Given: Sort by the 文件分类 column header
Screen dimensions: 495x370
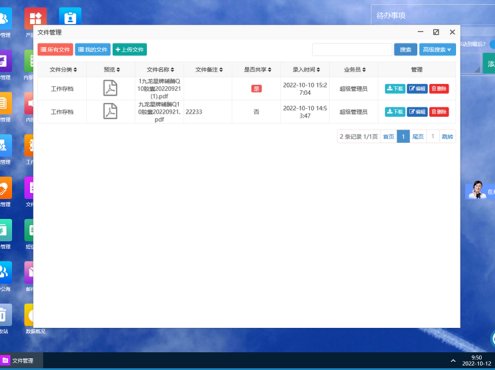Looking at the screenshot, I should pos(63,69).
